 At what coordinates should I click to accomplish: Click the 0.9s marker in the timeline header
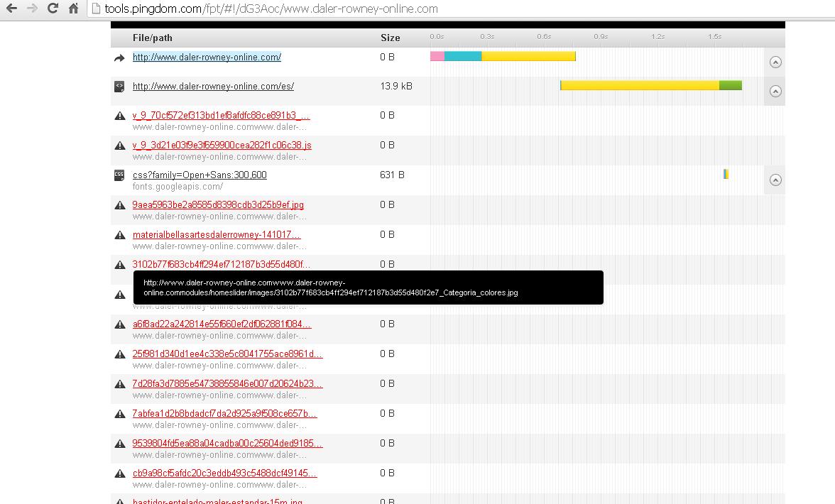click(x=601, y=37)
